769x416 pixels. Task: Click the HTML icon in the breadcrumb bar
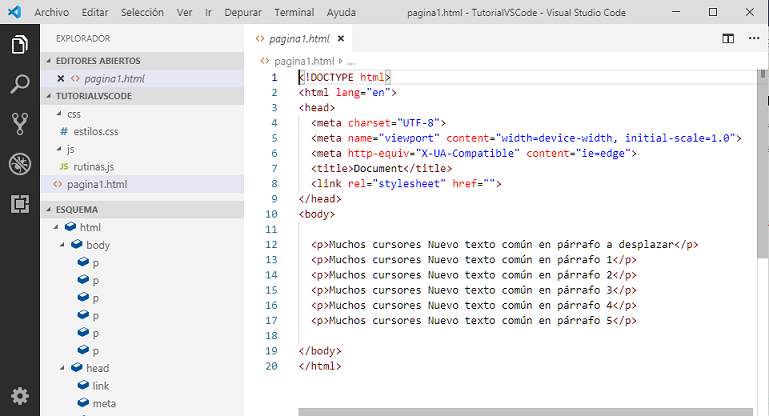[265, 61]
